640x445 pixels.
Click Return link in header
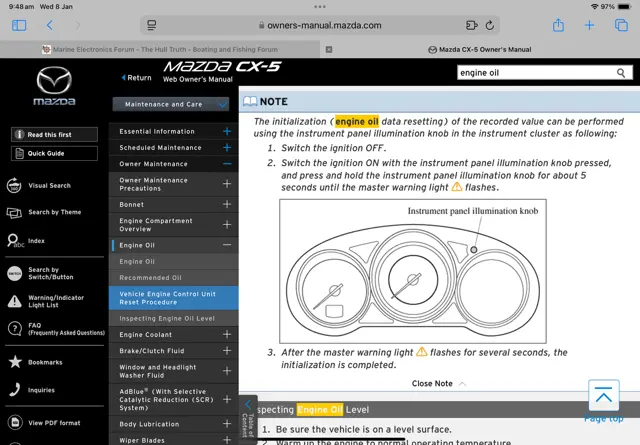click(137, 78)
